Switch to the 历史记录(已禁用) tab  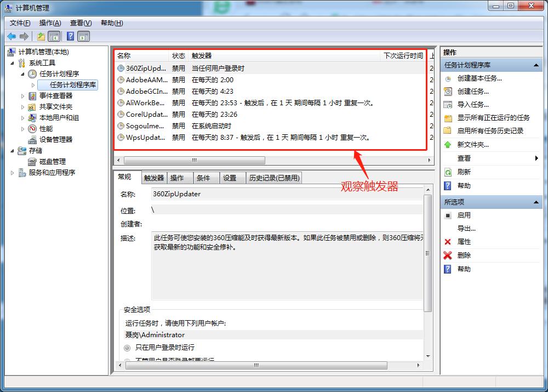pos(275,178)
